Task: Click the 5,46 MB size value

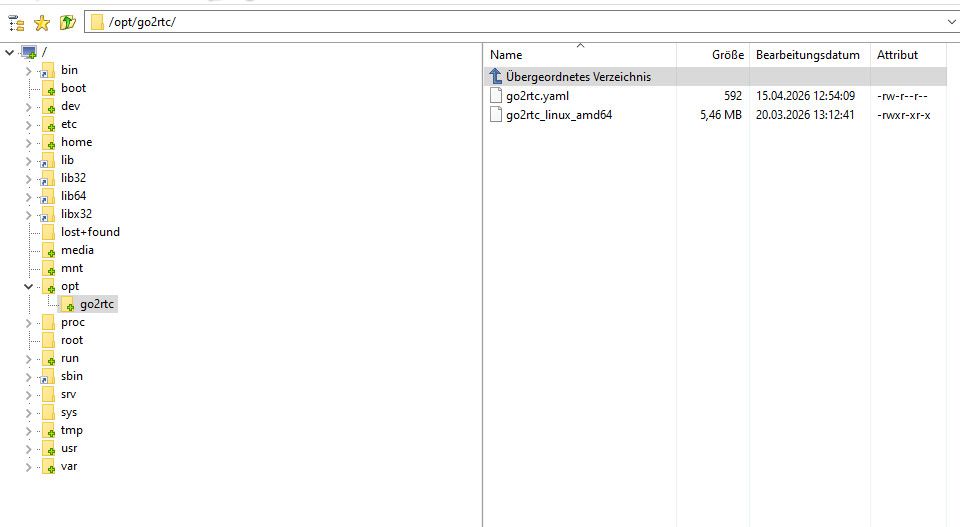Action: 721,115
